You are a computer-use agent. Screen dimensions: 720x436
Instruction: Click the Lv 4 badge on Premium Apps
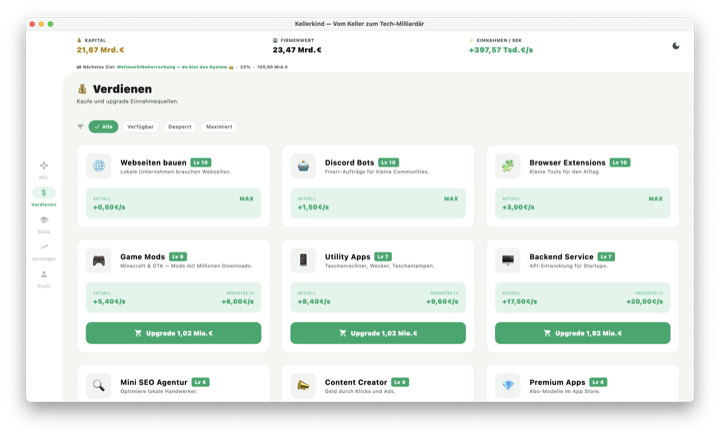(x=598, y=382)
